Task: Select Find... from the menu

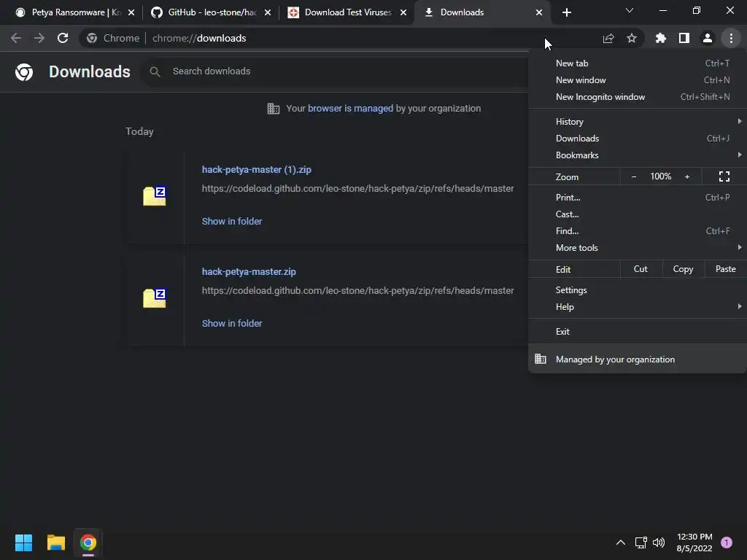Action: click(638, 231)
